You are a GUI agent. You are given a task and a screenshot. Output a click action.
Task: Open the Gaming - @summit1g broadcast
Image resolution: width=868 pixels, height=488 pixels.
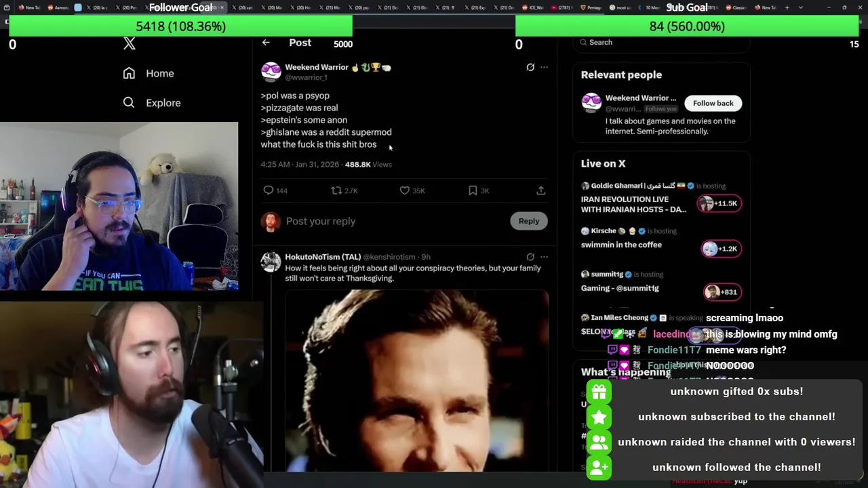tap(620, 288)
